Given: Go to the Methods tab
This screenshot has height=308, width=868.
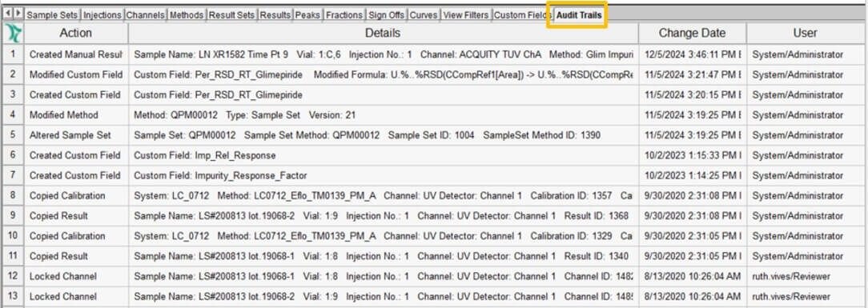Looking at the screenshot, I should pos(187,15).
